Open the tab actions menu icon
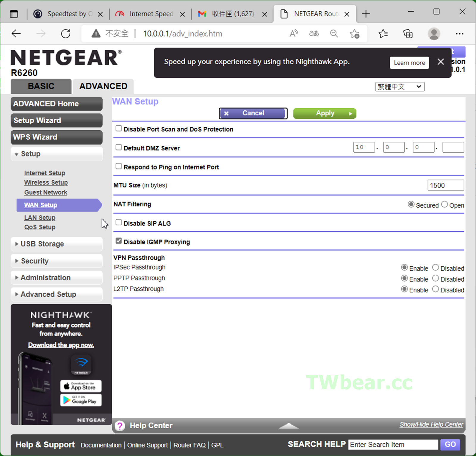The image size is (476, 456). click(x=14, y=14)
